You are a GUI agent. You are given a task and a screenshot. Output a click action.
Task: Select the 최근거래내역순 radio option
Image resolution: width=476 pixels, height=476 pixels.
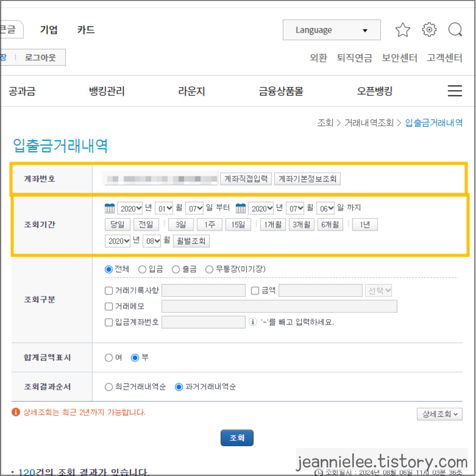(x=109, y=387)
